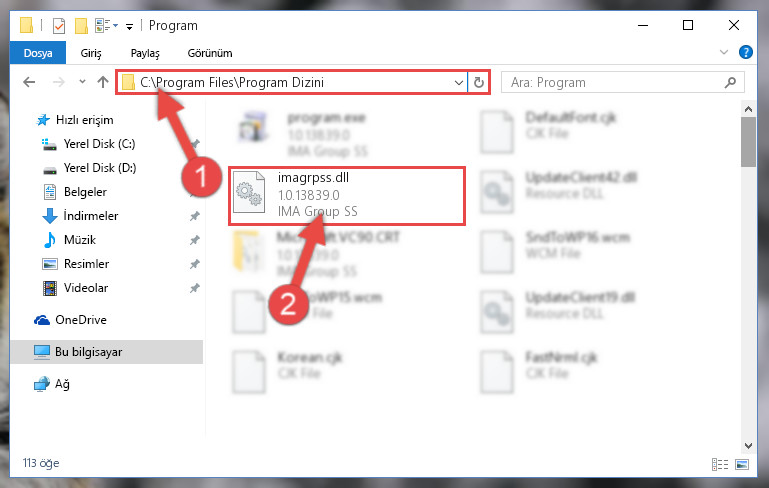
Task: Toggle the pin next to Müzik
Action: tap(195, 240)
